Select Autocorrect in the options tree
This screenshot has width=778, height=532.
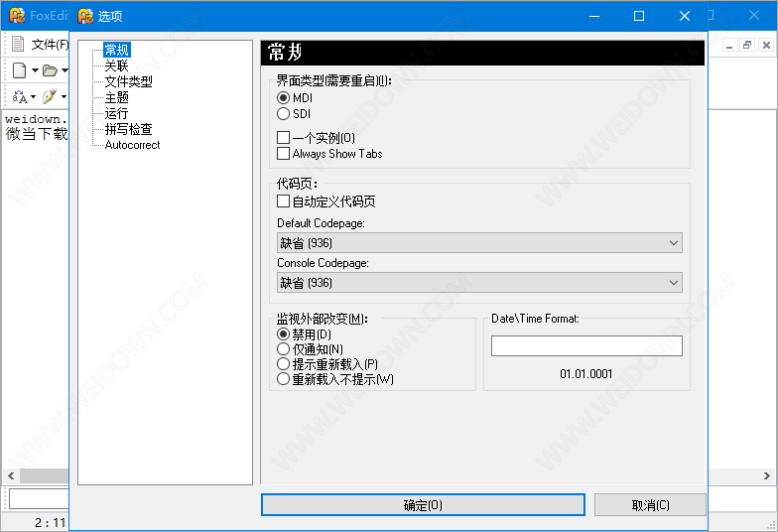133,145
